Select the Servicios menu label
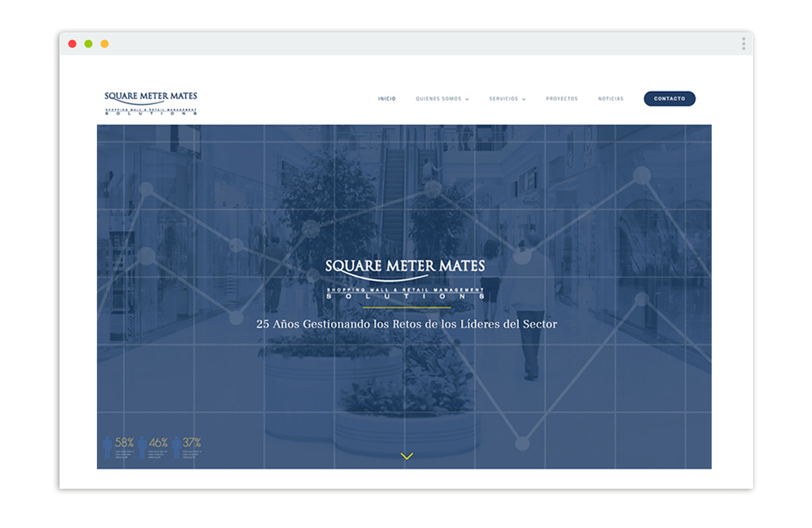Image resolution: width=812 pixels, height=528 pixels. coord(503,99)
